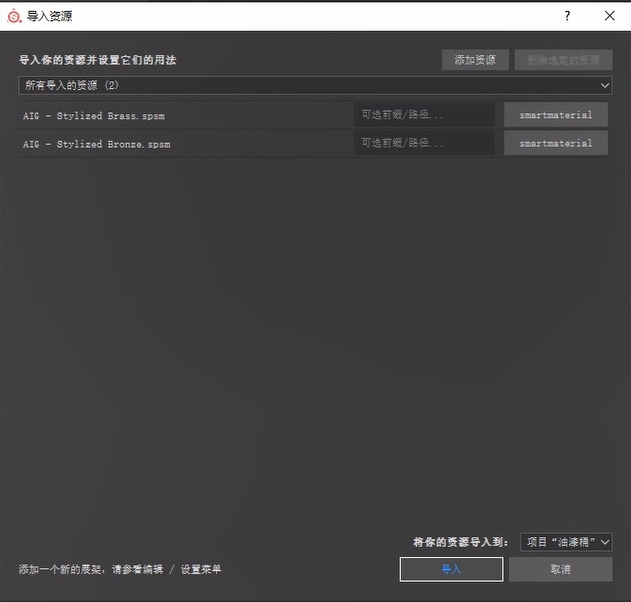Image resolution: width=631 pixels, height=602 pixels.
Task: Click the 添加资源 button
Action: [x=475, y=60]
